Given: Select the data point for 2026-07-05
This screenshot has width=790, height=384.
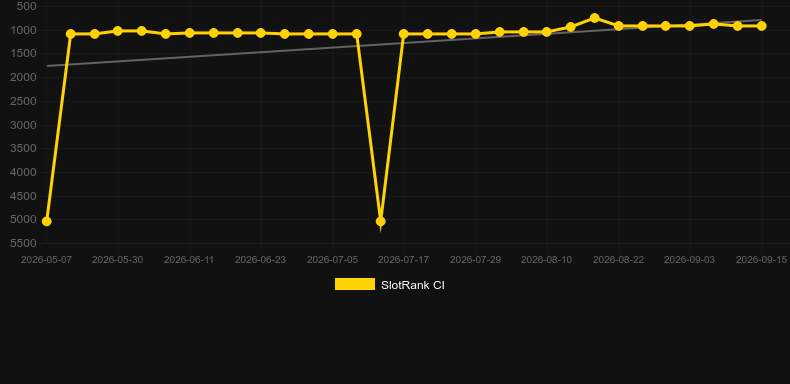Looking at the screenshot, I should [x=333, y=34].
